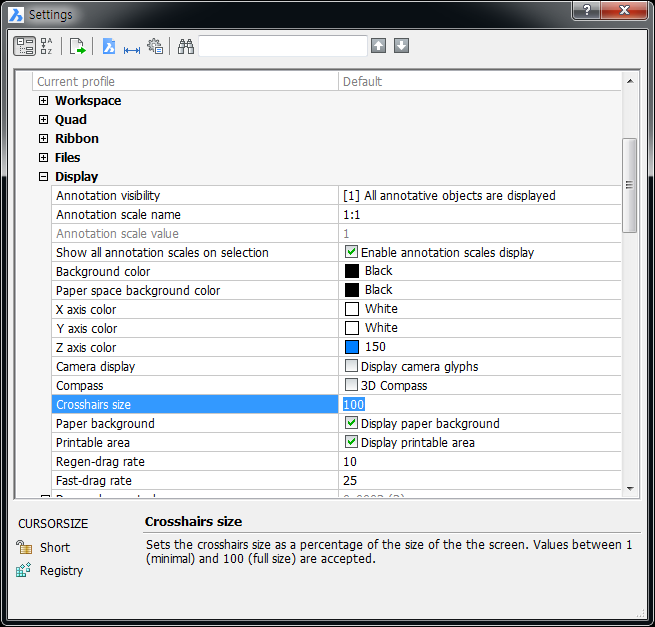Open the help question mark button
The image size is (655, 627).
pos(586,10)
